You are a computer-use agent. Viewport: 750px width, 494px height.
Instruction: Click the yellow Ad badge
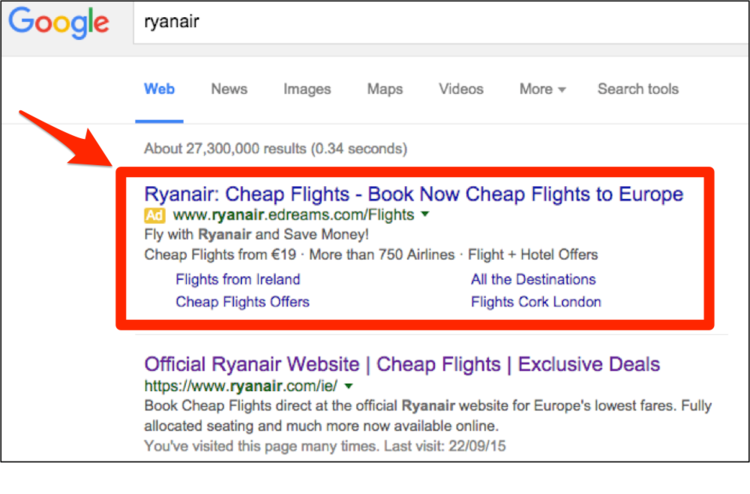click(154, 215)
